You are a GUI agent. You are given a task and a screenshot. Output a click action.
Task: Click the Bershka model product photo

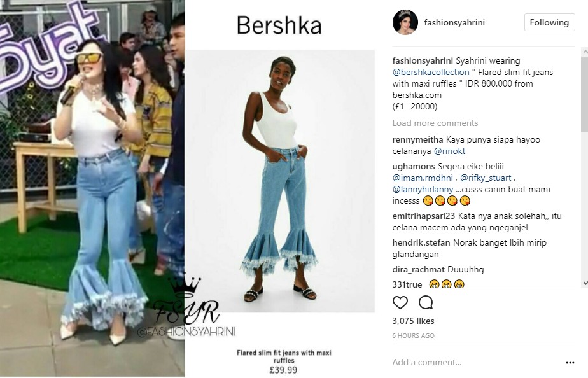[x=281, y=181]
